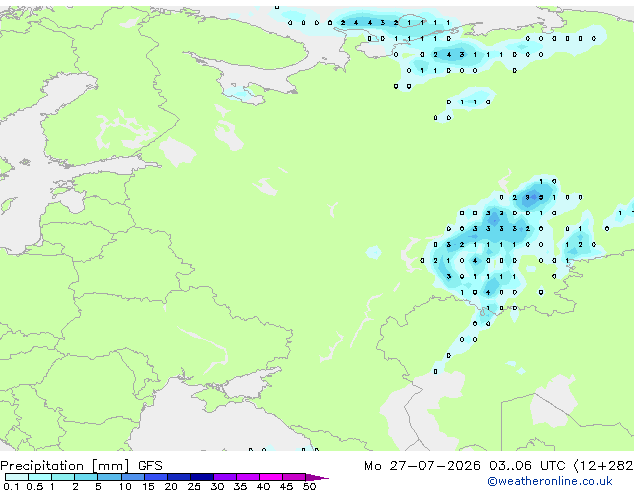
Task: Click the legend label '45'
Action: coord(286,486)
